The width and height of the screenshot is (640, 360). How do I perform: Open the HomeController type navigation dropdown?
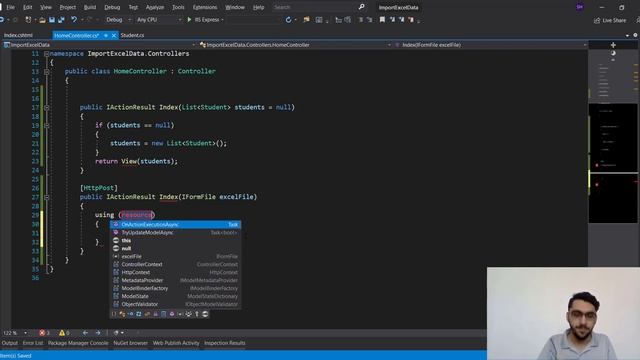296,45
